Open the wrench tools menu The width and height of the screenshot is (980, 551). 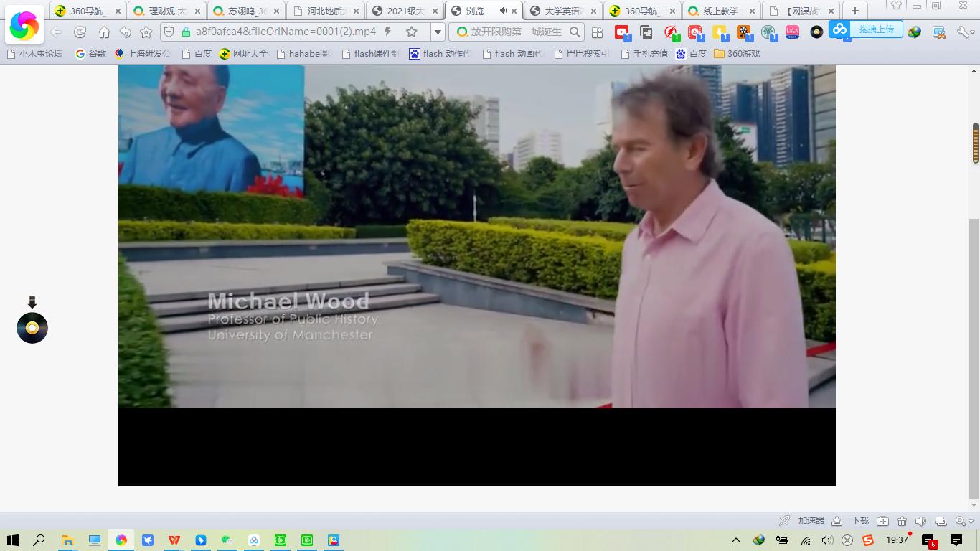[963, 32]
